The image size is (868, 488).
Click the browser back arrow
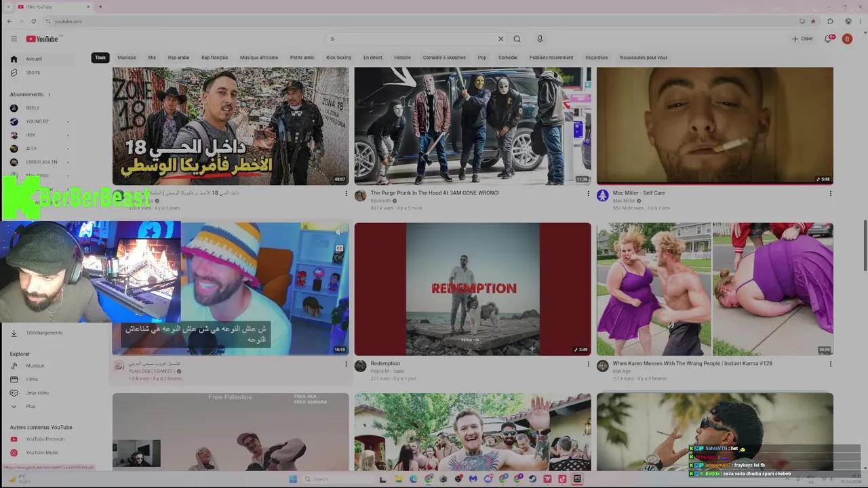[x=9, y=21]
